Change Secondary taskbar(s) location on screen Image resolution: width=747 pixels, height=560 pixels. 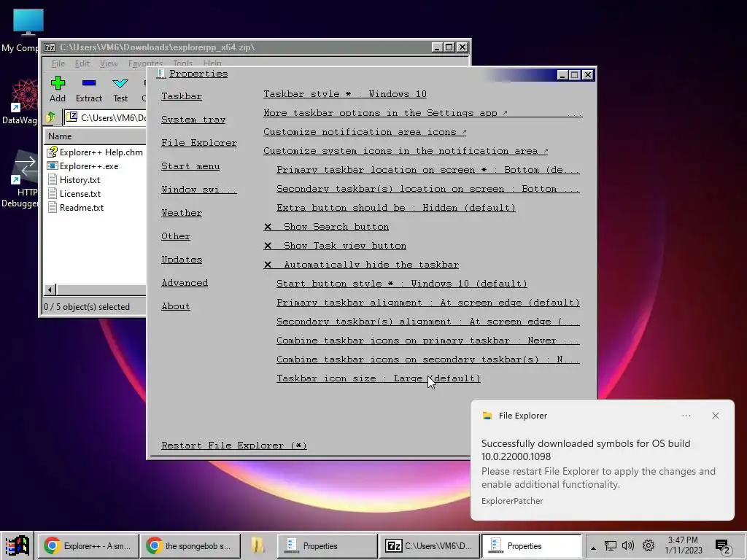(427, 189)
